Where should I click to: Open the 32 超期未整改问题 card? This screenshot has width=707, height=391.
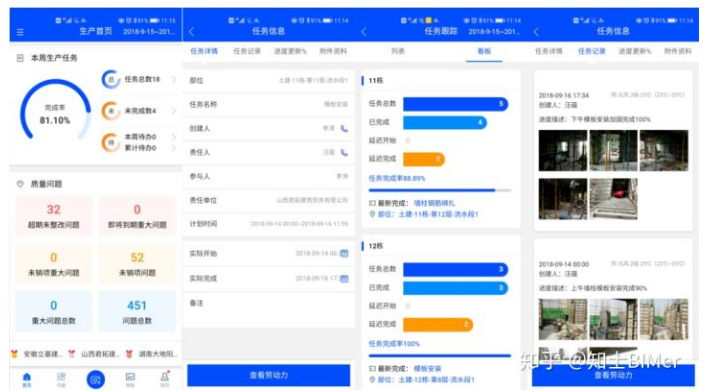pos(54,216)
